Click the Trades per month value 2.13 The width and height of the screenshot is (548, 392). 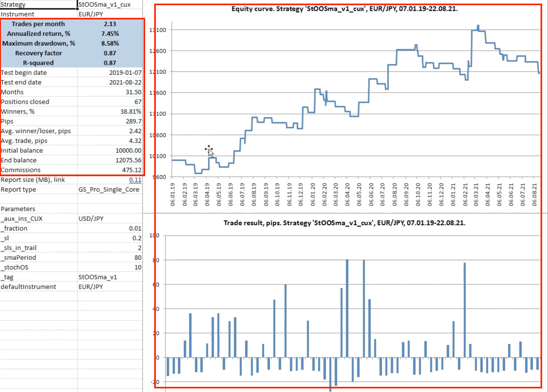(x=110, y=24)
